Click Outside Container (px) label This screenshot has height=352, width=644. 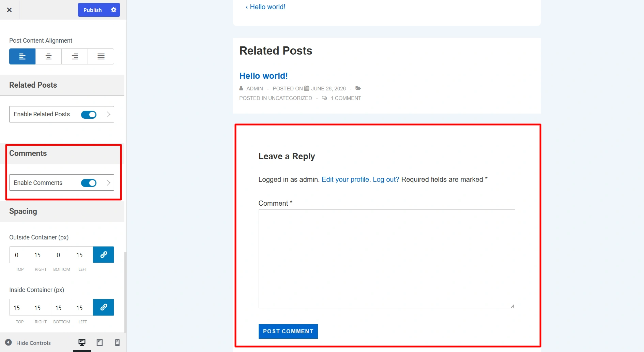tap(39, 237)
